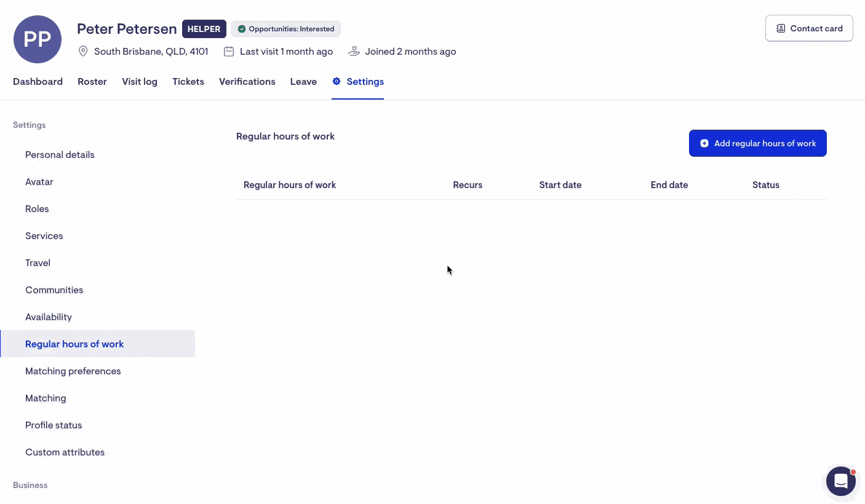Click Add regular hours of work button
865x504 pixels.
(x=757, y=143)
